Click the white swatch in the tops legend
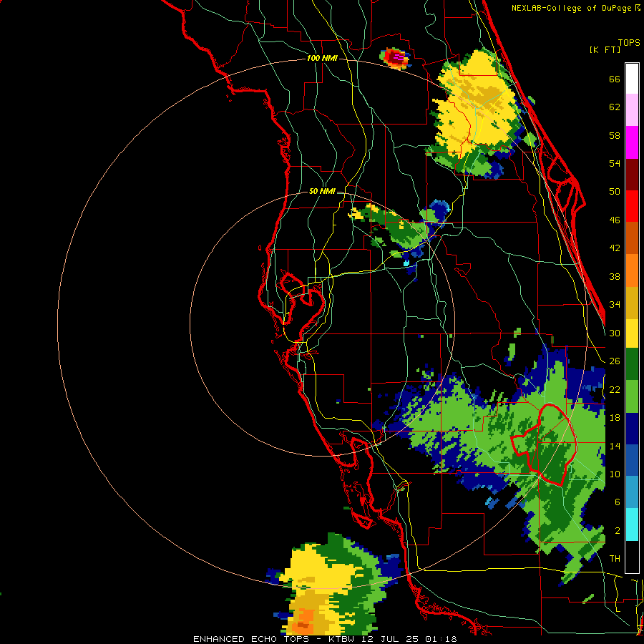This screenshot has height=644, width=644. [632, 79]
